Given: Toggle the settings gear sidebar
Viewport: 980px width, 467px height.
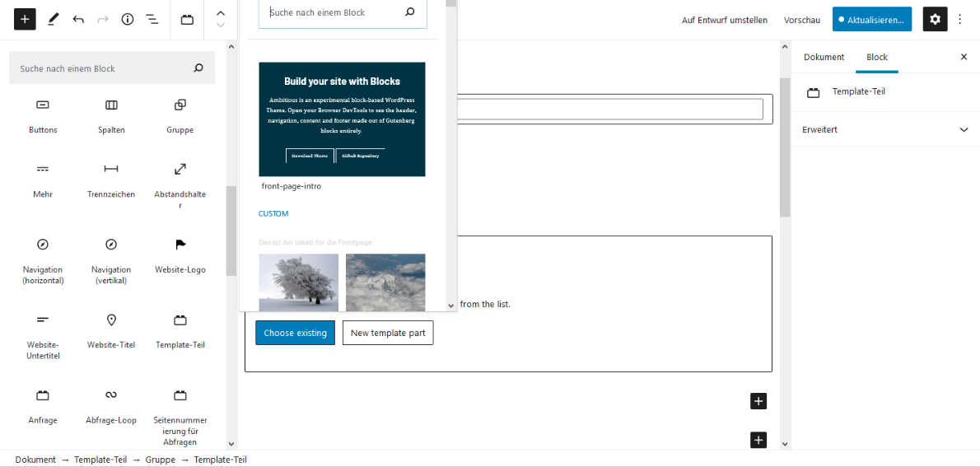Looking at the screenshot, I should (935, 19).
